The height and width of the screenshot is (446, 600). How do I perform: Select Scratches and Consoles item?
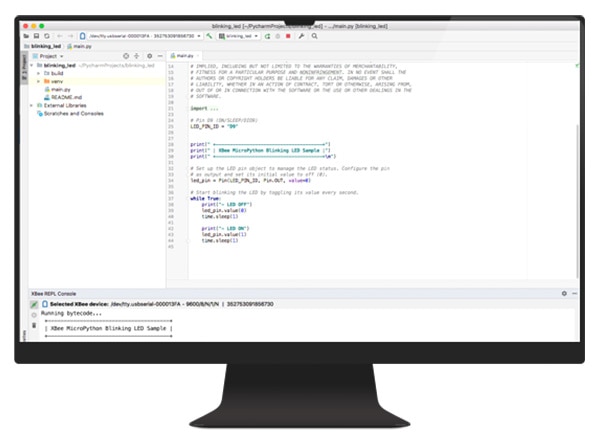[73, 113]
